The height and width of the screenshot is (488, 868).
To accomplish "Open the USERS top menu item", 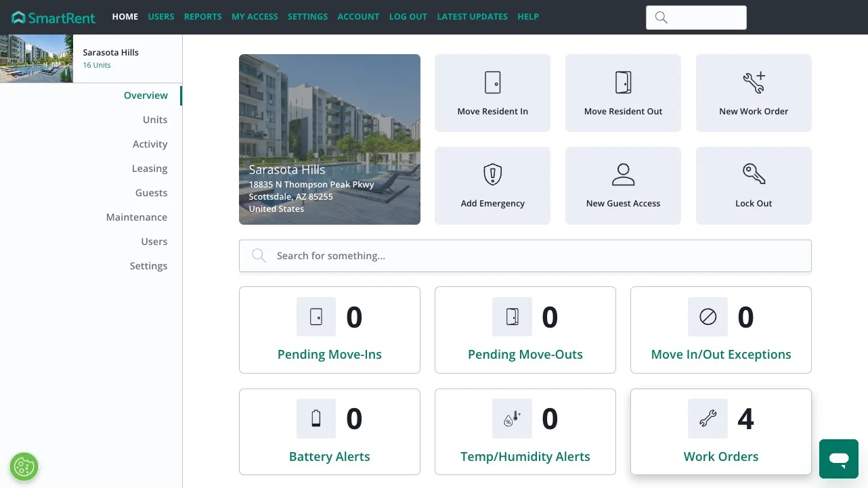I will pos(161,17).
